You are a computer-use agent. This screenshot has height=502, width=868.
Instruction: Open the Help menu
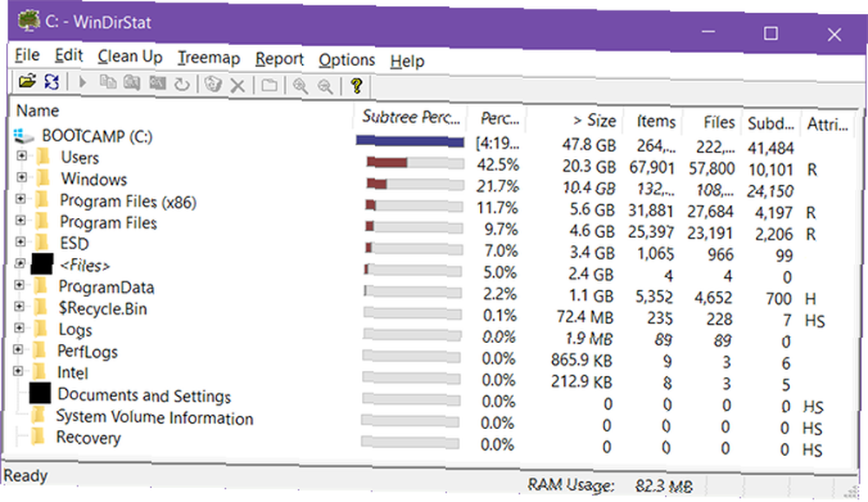[x=407, y=61]
